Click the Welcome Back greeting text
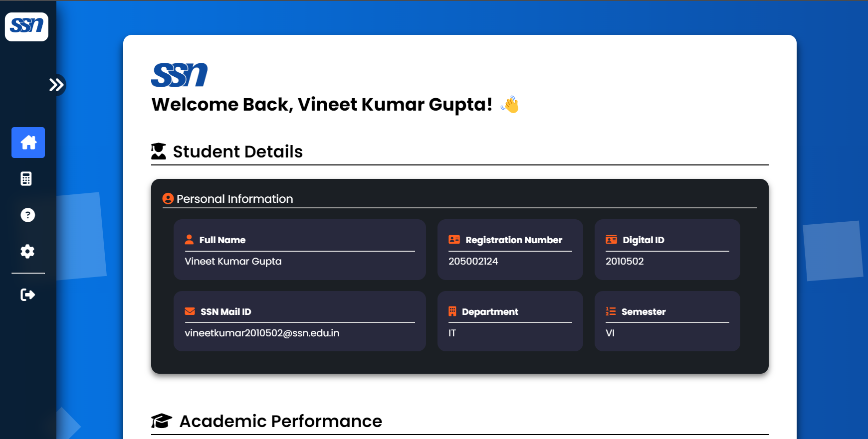Viewport: 868px width, 439px height. click(322, 105)
